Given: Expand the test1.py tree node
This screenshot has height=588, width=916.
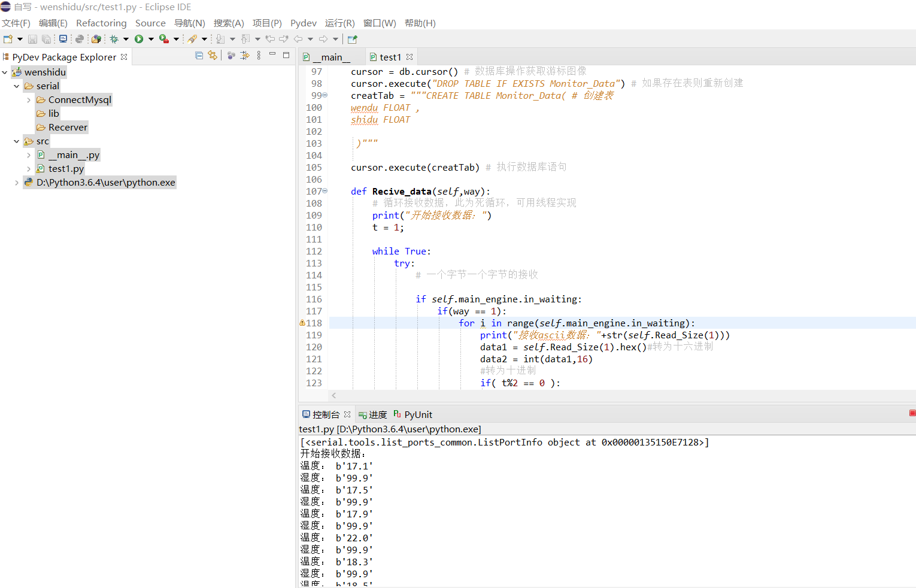Looking at the screenshot, I should click(x=29, y=169).
